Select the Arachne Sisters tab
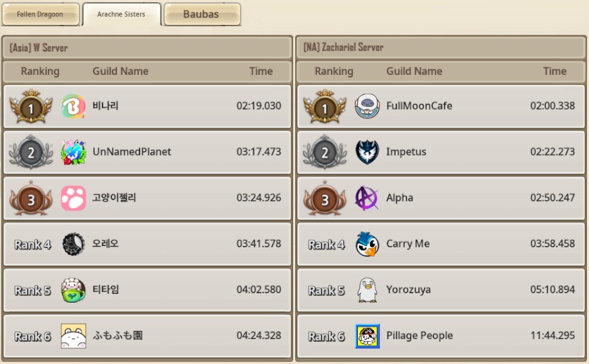 click(122, 14)
